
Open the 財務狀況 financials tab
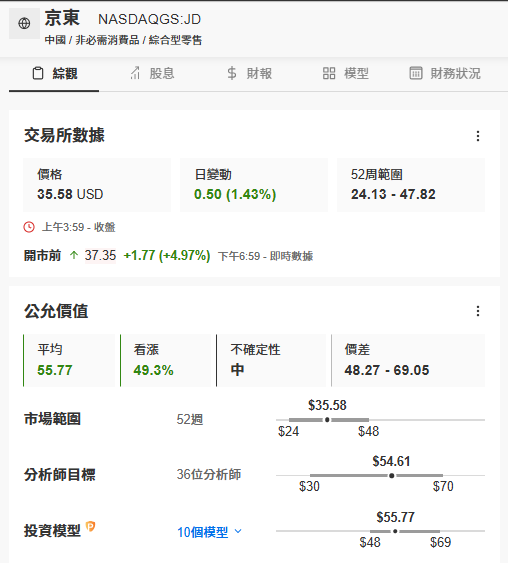point(445,74)
